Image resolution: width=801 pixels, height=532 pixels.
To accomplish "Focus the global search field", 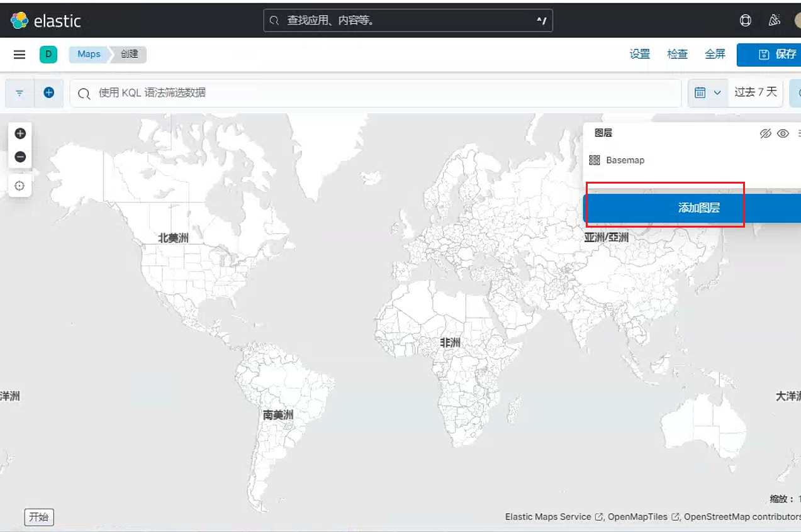I will [x=408, y=21].
